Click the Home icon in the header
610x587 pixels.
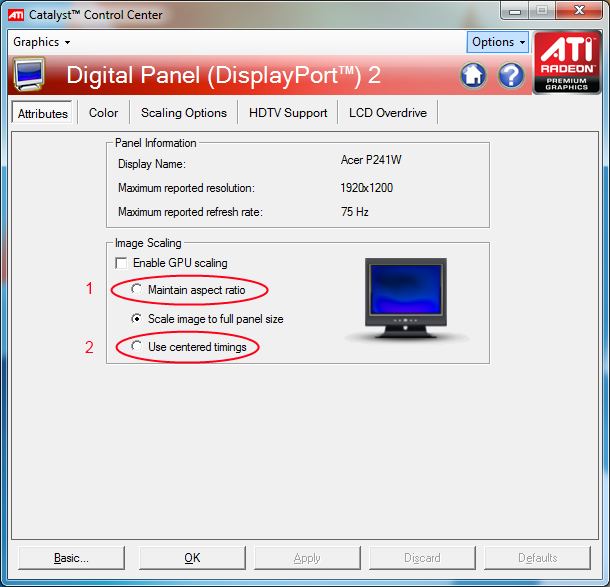pyautogui.click(x=473, y=75)
